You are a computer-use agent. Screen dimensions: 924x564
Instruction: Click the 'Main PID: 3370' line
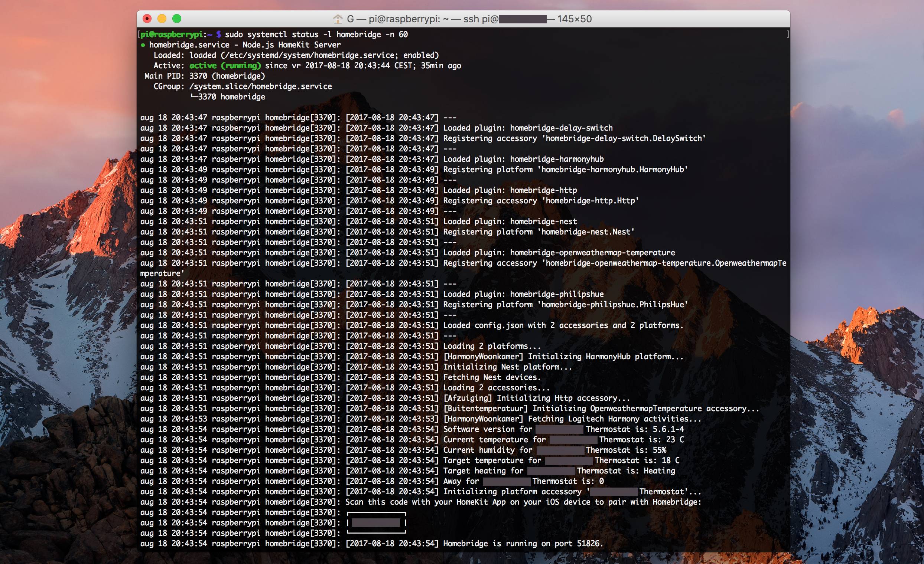tap(204, 76)
